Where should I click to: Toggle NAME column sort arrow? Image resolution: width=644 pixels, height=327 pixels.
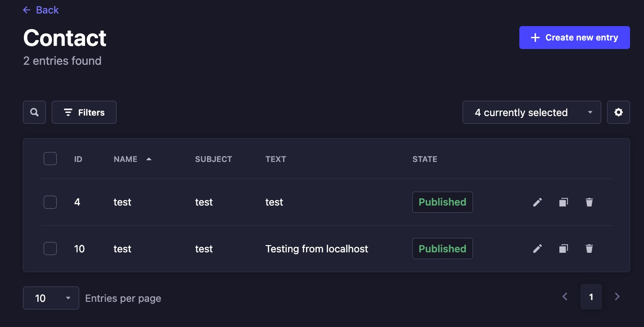click(149, 159)
